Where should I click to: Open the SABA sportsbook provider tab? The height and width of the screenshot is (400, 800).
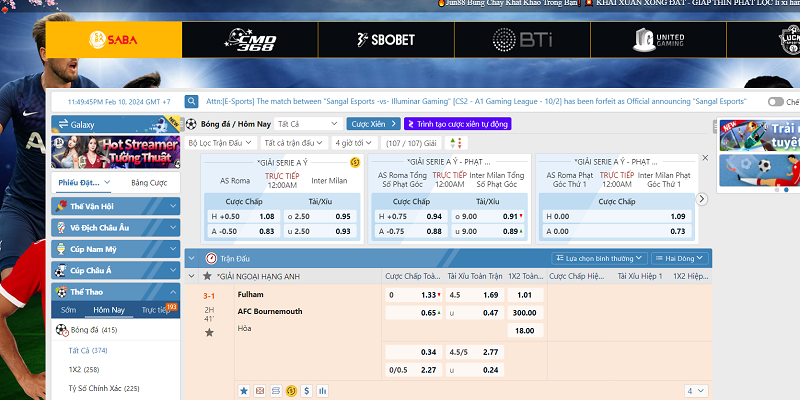click(x=114, y=40)
